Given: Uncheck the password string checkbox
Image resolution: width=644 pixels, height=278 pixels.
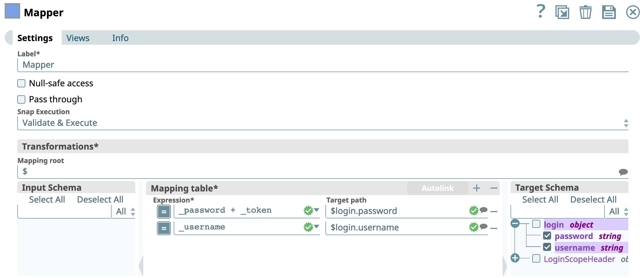Looking at the screenshot, I should (547, 236).
